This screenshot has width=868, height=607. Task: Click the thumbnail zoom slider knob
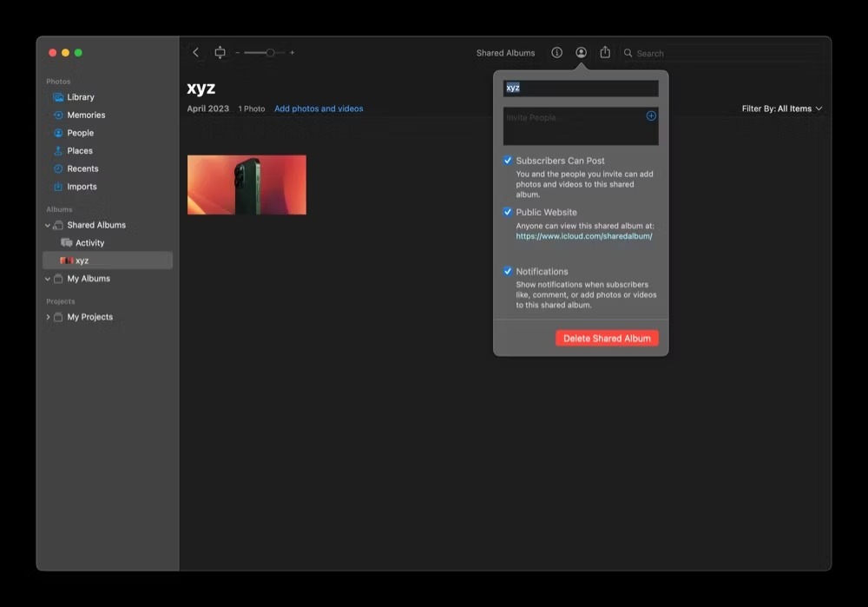coord(270,53)
